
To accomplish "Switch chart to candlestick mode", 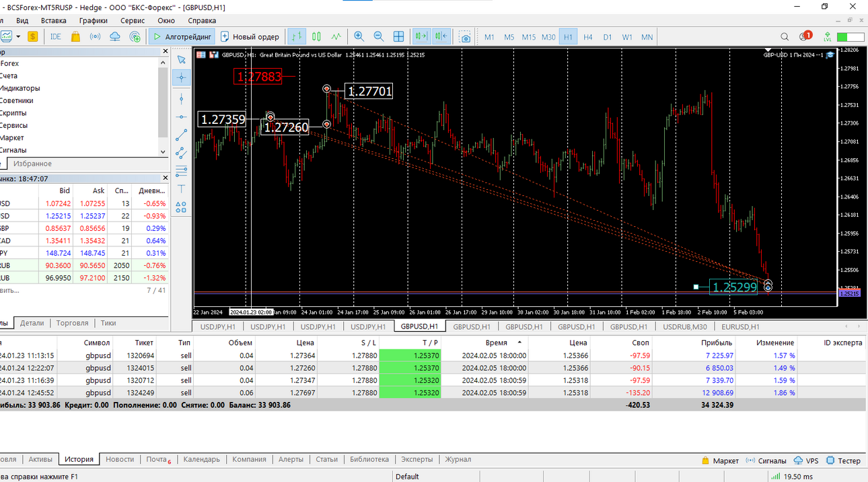I will pos(316,36).
